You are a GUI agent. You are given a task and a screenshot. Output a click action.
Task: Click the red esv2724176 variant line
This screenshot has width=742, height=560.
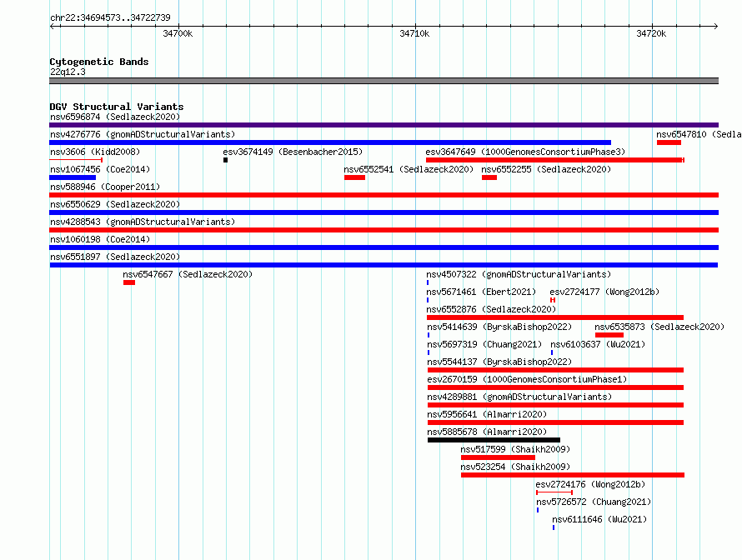click(x=554, y=492)
